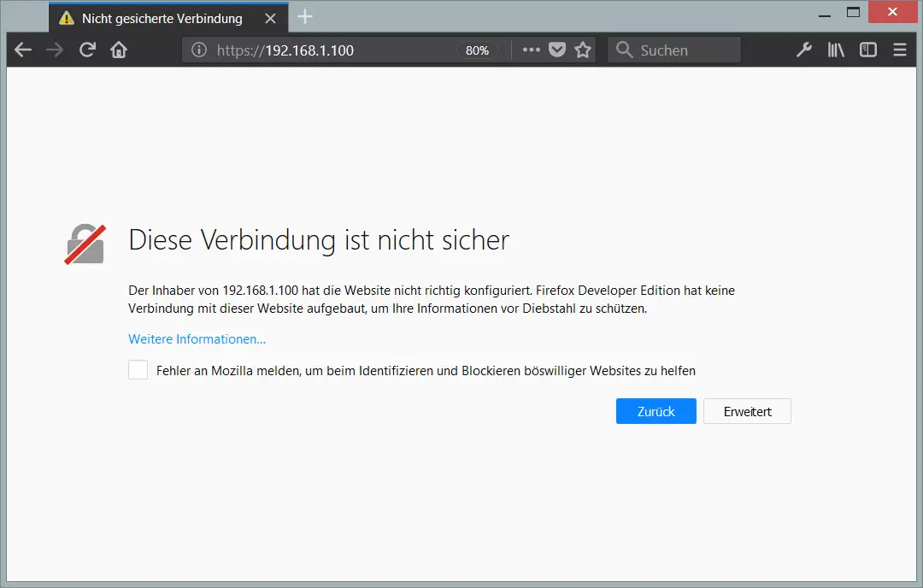Bookmark this page with the star
Screen dimensions: 923x588
click(583, 50)
